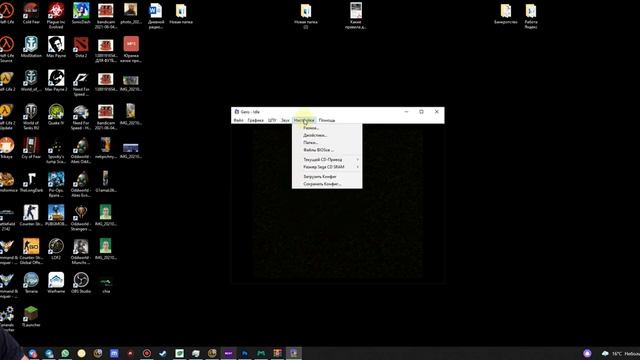Select the first entry under Настройки
This screenshot has height=360, width=640.
click(x=327, y=128)
